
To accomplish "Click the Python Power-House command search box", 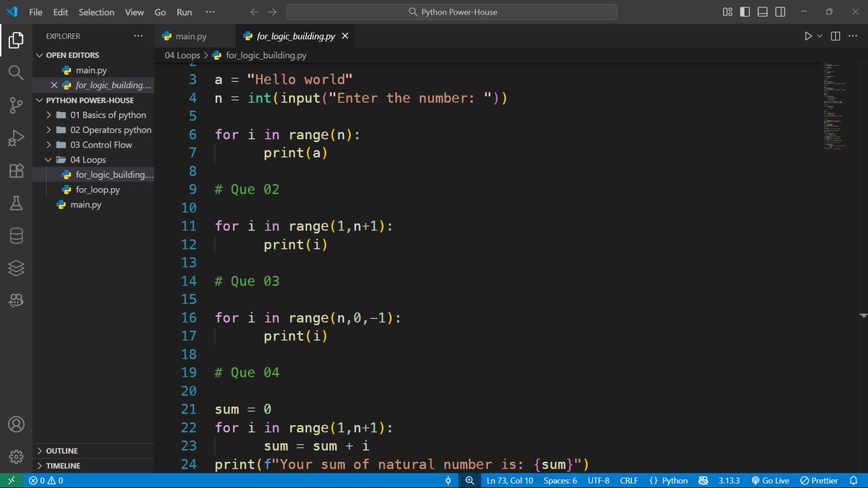I will coord(452,12).
